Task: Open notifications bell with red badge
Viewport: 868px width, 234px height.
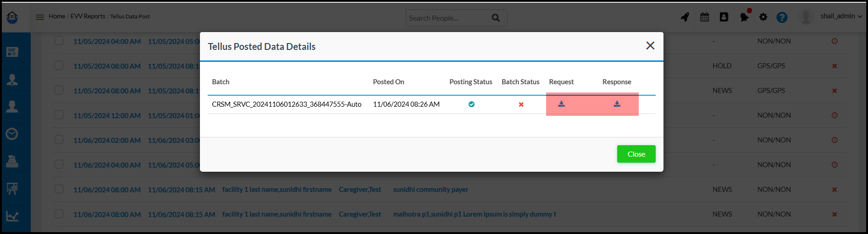Action: point(744,17)
